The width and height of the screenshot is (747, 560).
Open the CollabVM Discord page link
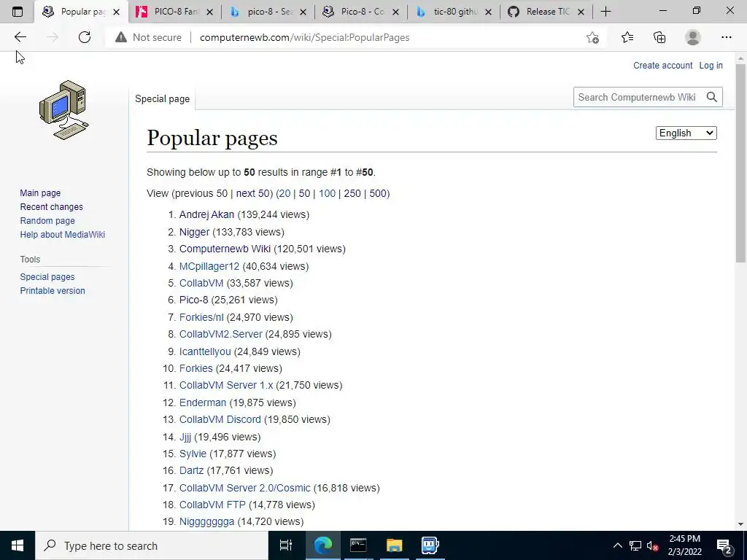(x=220, y=419)
